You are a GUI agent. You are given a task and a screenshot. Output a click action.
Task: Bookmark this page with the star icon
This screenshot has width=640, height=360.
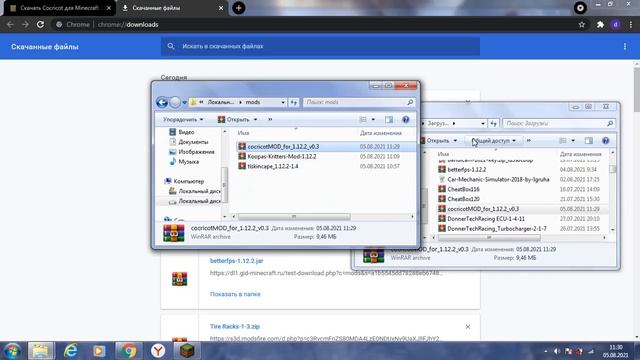[x=582, y=24]
